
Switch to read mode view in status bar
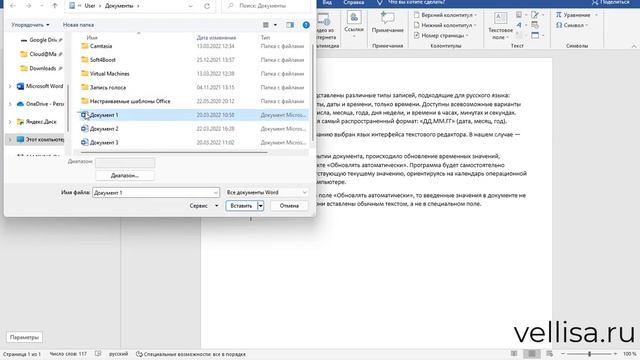(x=514, y=353)
